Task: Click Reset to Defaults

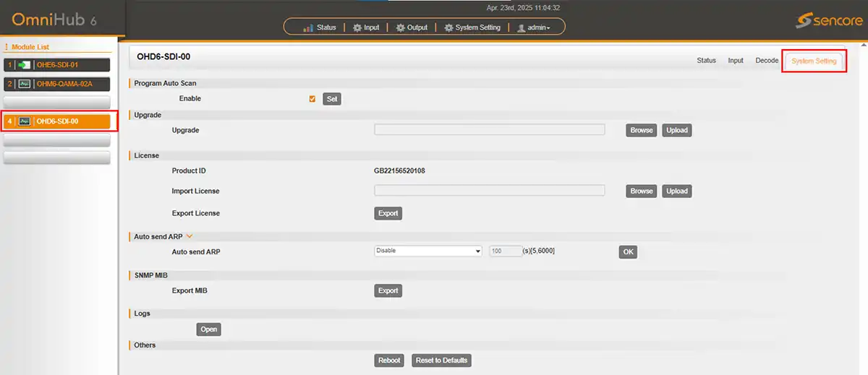Action: point(441,361)
